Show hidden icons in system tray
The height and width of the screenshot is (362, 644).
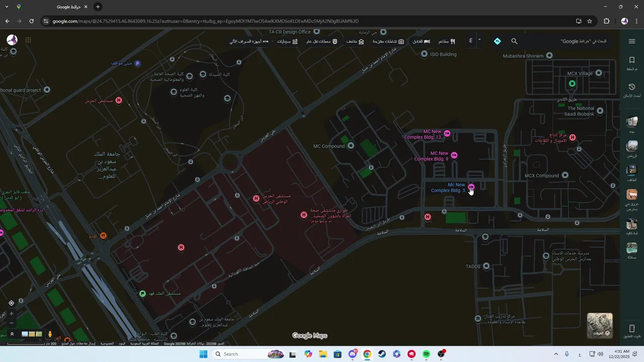click(x=556, y=354)
